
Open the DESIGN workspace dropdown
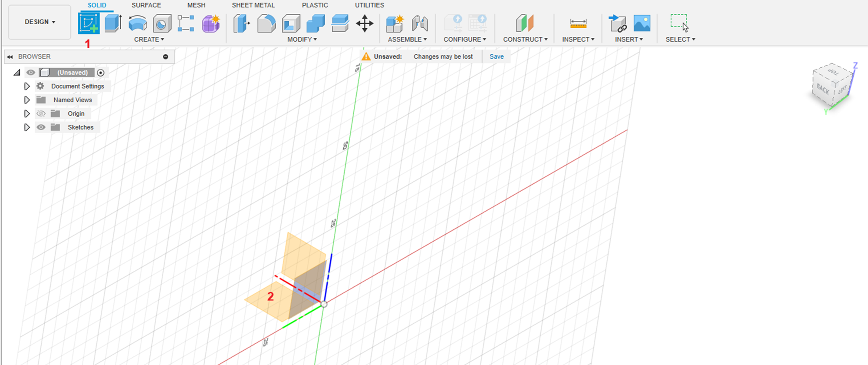[40, 22]
